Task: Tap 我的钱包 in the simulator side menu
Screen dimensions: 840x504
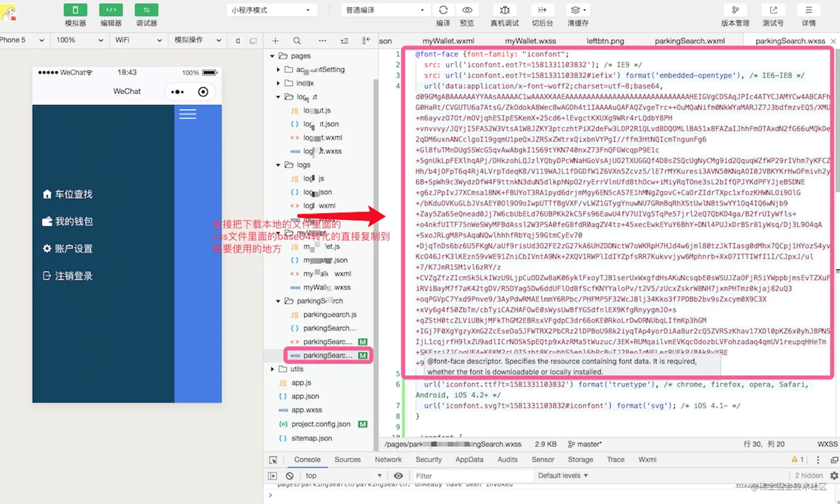Action: tap(67, 221)
